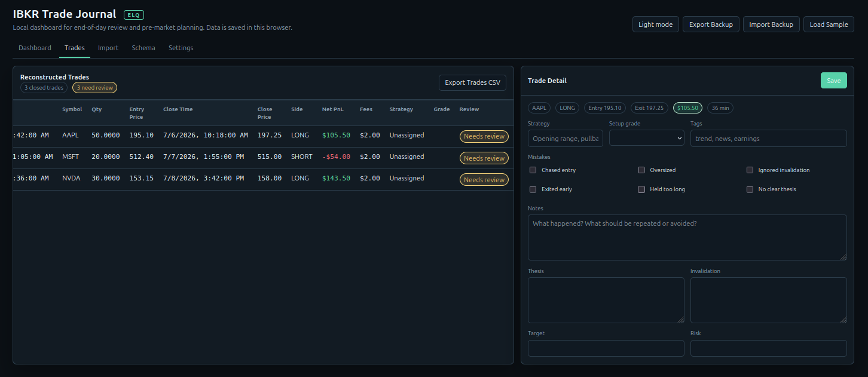
Task: Open the MSFT row's Needs review badge
Action: point(484,158)
